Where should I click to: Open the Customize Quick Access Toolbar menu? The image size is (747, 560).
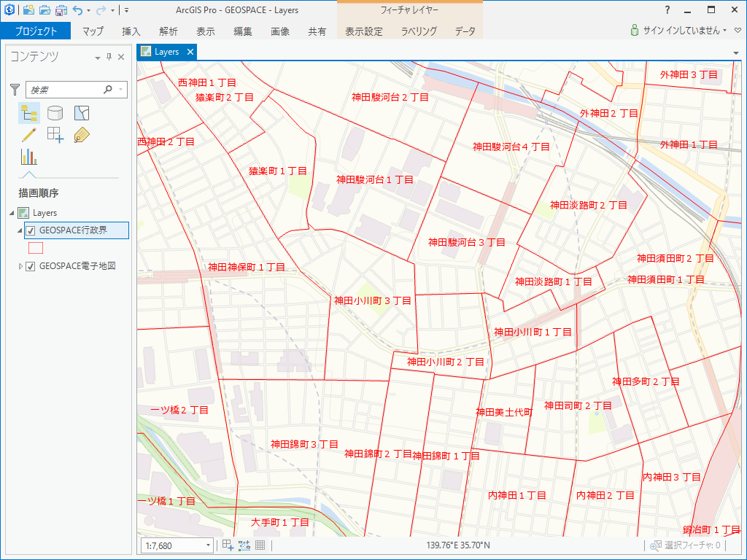point(126,9)
